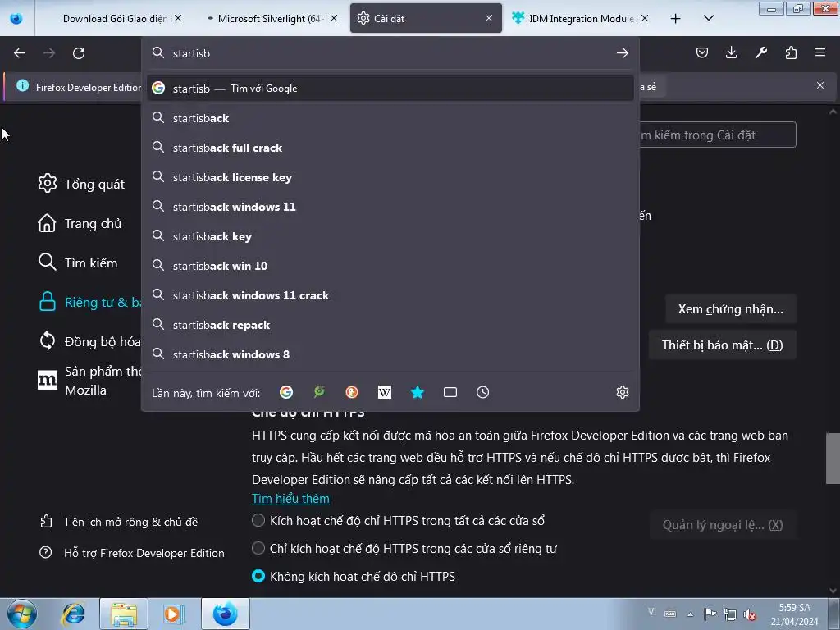The image size is (840, 630).
Task: Click Thiết bị bảo mật button
Action: pyautogui.click(x=722, y=345)
